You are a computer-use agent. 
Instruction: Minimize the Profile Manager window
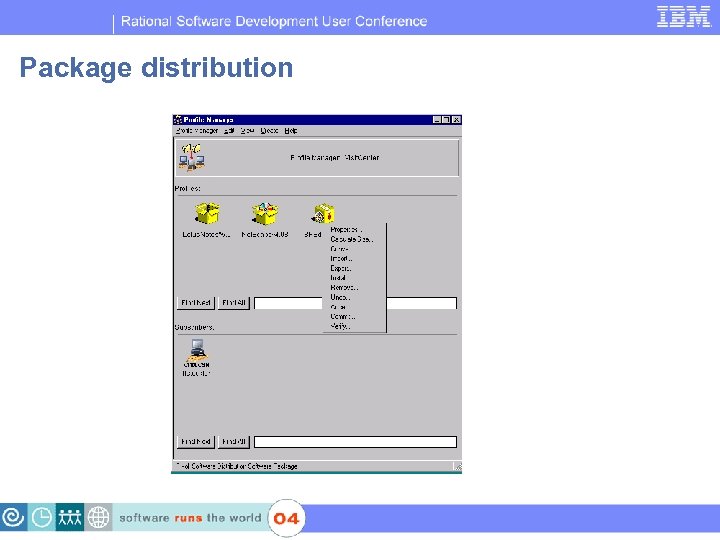[x=437, y=120]
